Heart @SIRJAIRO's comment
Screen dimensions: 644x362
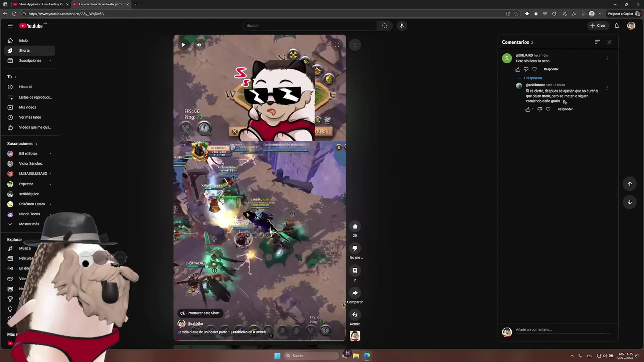[x=534, y=69]
